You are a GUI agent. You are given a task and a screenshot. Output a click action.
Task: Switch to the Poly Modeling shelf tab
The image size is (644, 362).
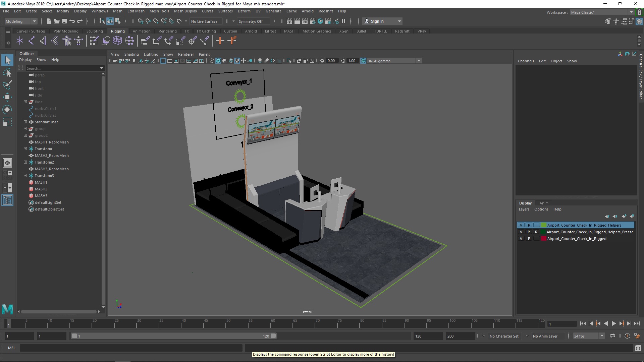(x=66, y=31)
